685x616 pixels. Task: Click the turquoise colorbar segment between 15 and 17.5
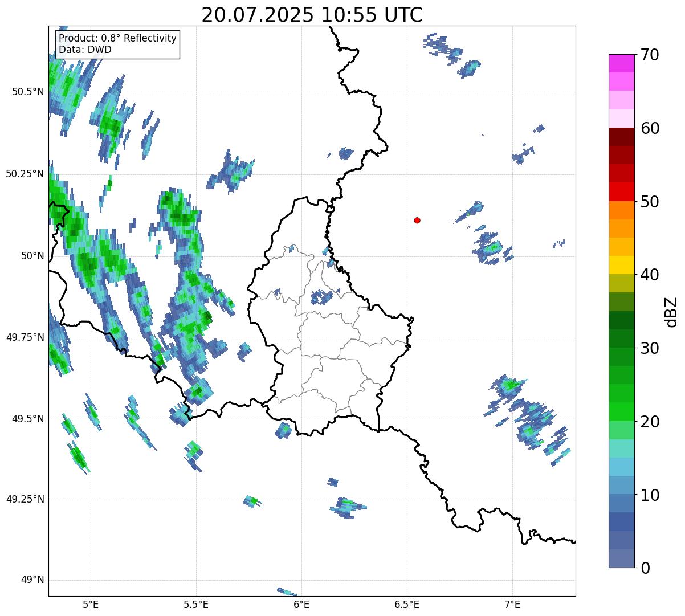[x=621, y=448]
